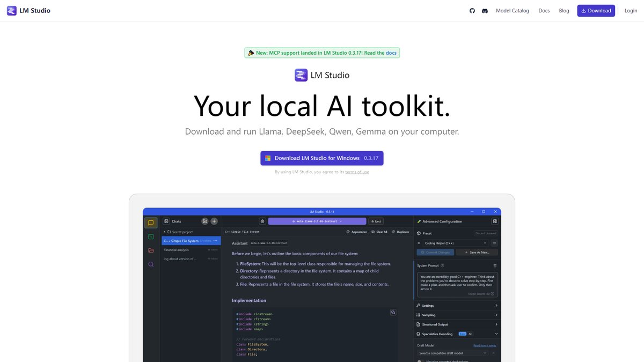
Task: Open the GitHub icon in the navbar
Action: (472, 11)
